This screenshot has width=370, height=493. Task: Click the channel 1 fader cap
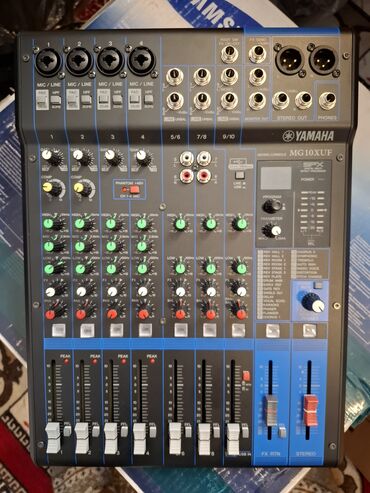click(x=52, y=437)
